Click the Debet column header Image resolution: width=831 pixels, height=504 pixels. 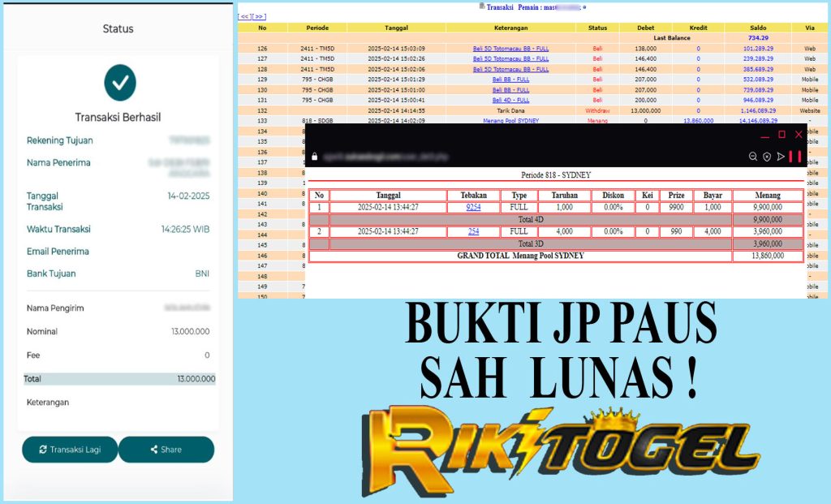pyautogui.click(x=645, y=28)
